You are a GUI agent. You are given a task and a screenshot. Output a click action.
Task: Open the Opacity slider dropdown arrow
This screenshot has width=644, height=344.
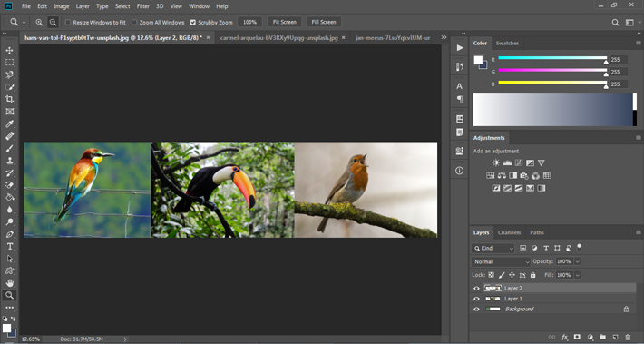pos(578,261)
